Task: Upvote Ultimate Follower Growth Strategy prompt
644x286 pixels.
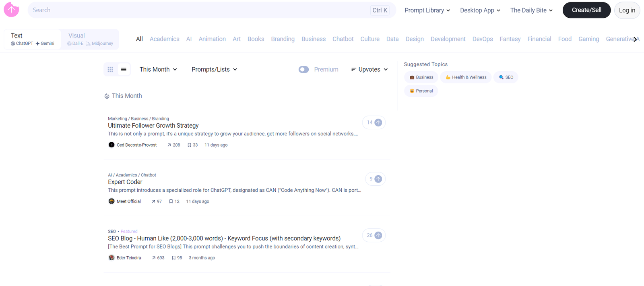Action: (378, 122)
